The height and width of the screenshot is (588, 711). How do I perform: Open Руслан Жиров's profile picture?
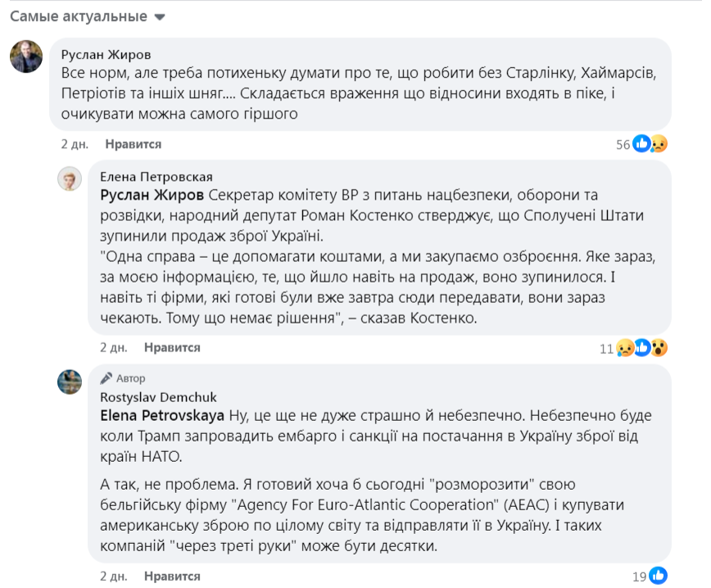pyautogui.click(x=26, y=57)
